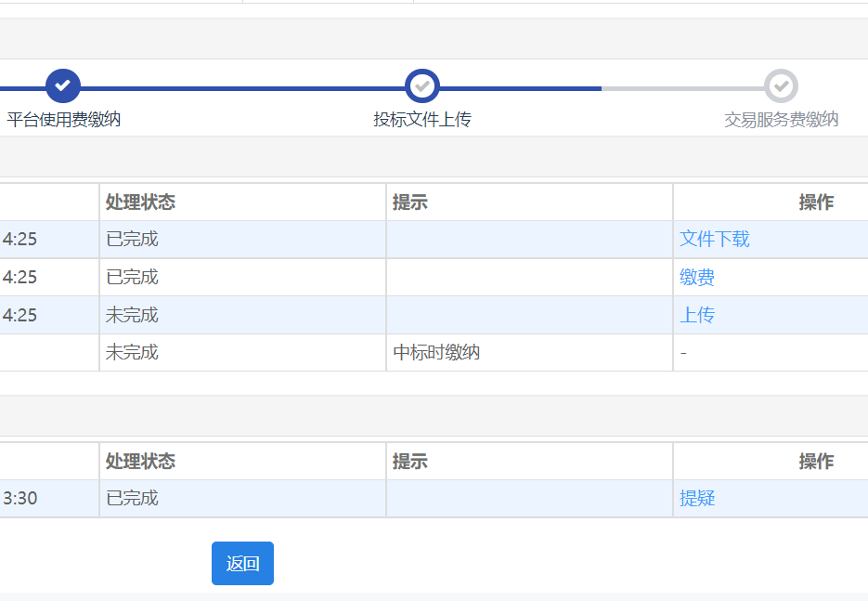The height and width of the screenshot is (601, 868).
Task: Click the greyed 交易服务费缴纳 step icon
Action: (781, 85)
